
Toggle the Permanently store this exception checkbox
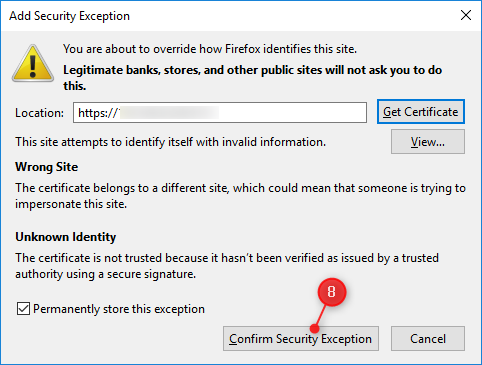point(23,309)
